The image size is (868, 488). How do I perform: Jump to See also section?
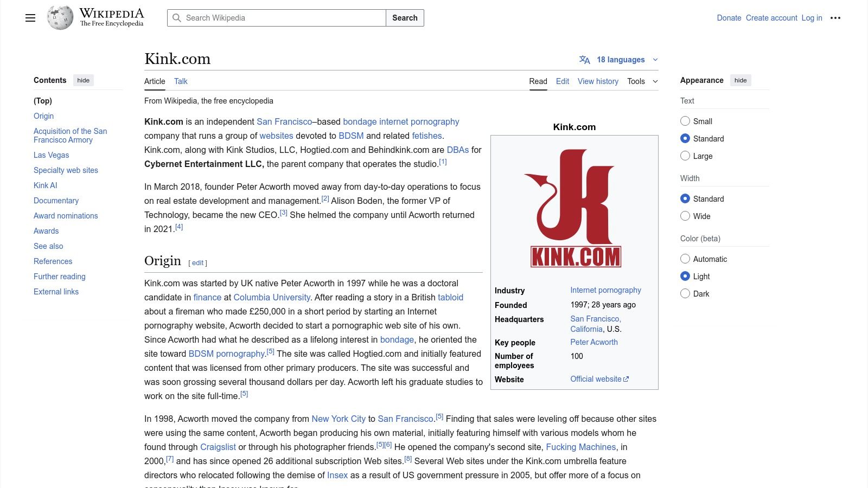48,246
